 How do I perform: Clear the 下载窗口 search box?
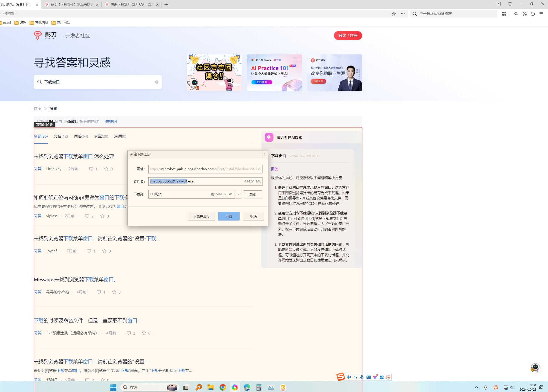click(x=157, y=82)
